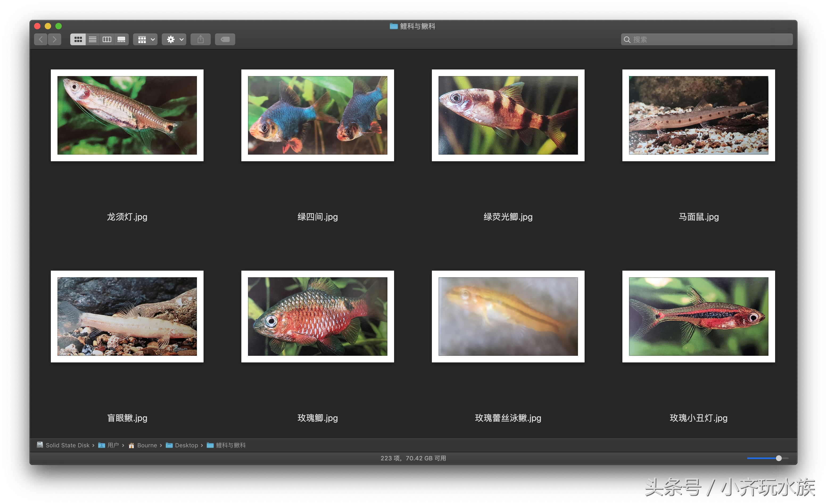Select the 玫瑰蕾丝泳鳅.jpg thumbnail
The height and width of the screenshot is (504, 827).
[508, 316]
